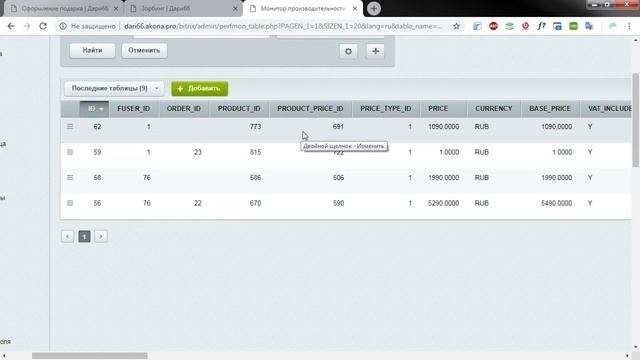This screenshot has width=640, height=360.
Task: Bookmark page with star icon
Action: tap(456, 26)
